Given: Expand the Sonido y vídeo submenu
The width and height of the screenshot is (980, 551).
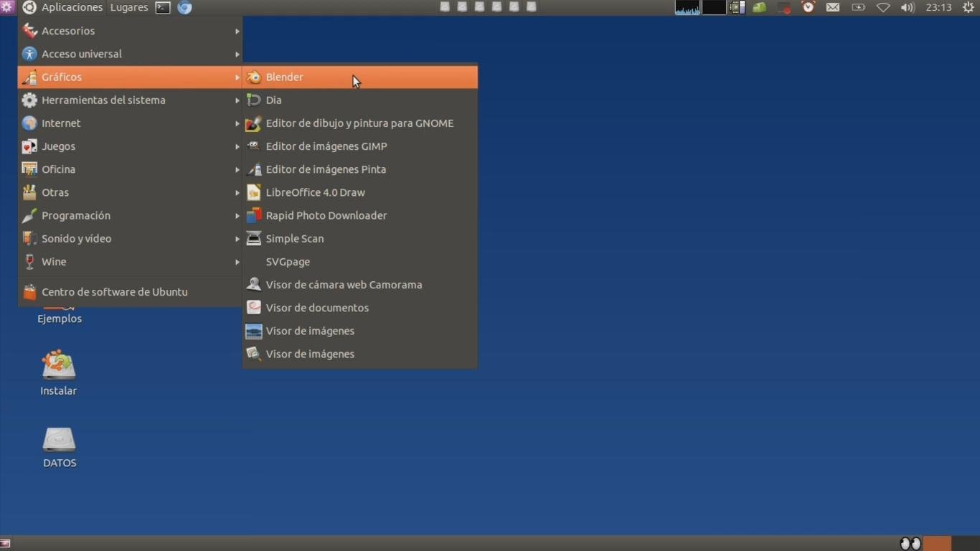Looking at the screenshot, I should (130, 238).
